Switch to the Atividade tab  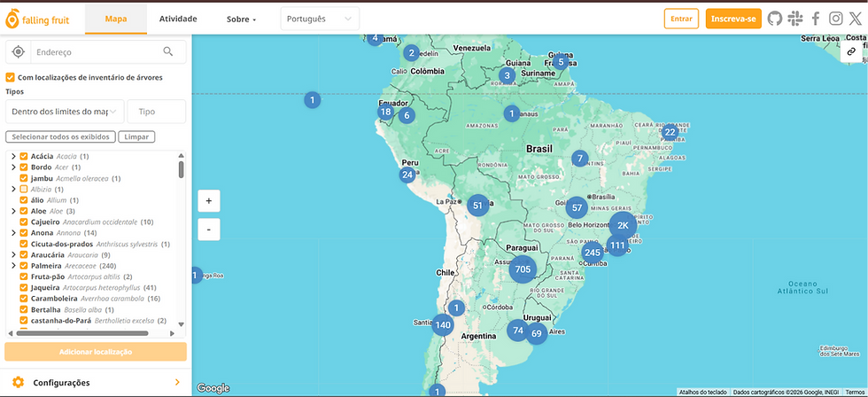(x=178, y=19)
